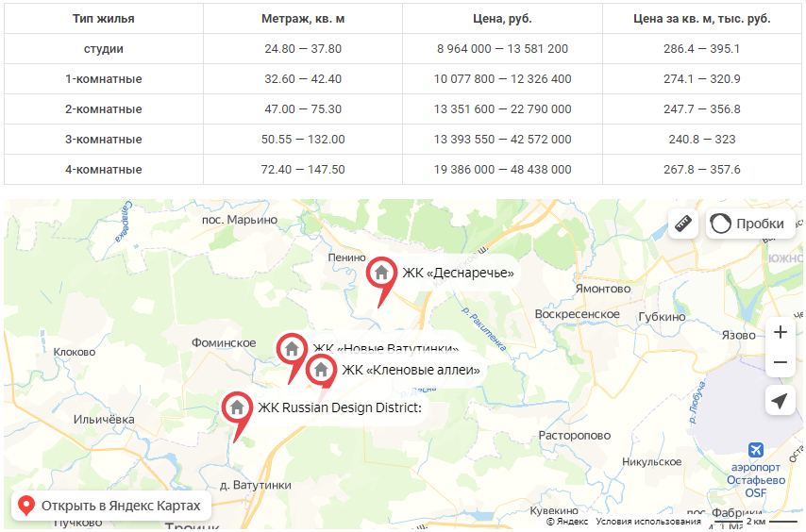Open the map in Яндекс Картах

111,506
